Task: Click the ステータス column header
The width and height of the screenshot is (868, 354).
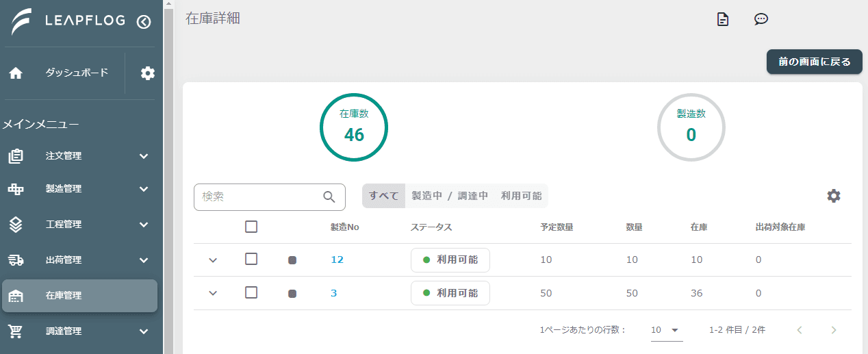Action: click(431, 227)
